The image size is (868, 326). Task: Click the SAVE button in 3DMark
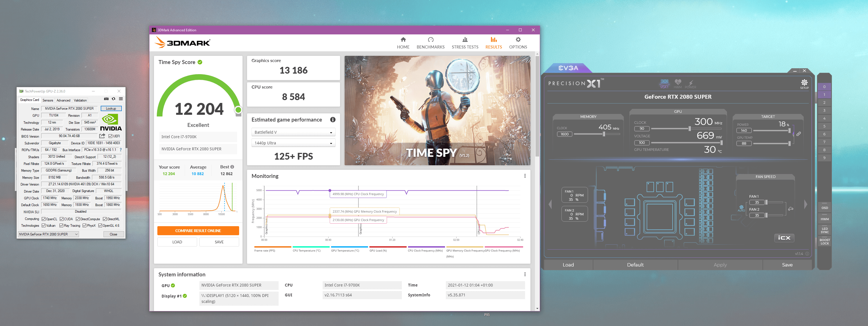tap(219, 242)
